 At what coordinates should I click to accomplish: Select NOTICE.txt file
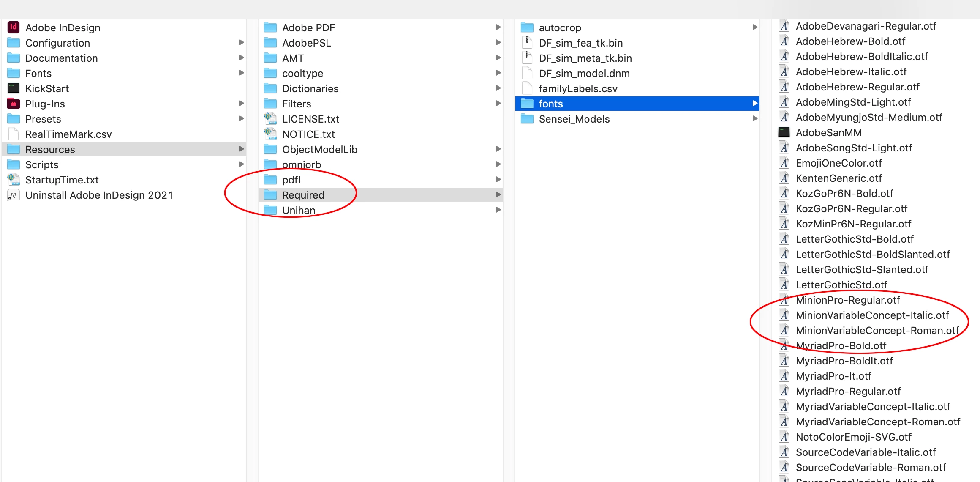pyautogui.click(x=308, y=134)
